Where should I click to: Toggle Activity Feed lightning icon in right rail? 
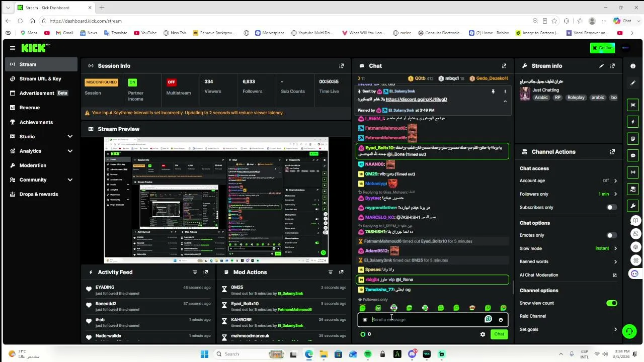pos(633,122)
